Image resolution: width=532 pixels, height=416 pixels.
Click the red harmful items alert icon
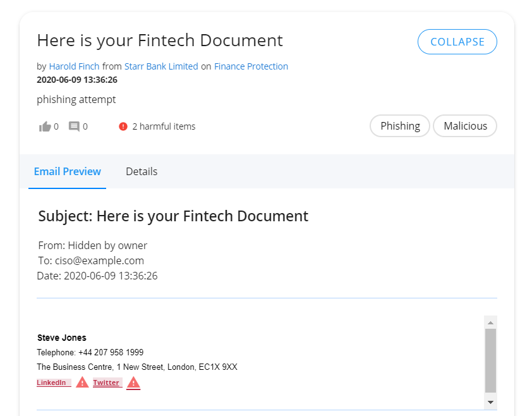(x=123, y=126)
